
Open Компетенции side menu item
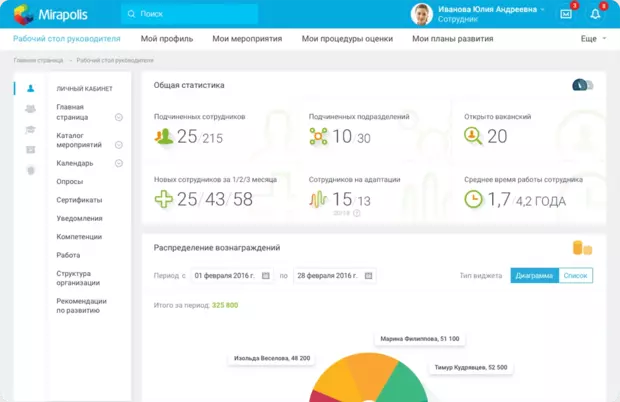coord(79,237)
